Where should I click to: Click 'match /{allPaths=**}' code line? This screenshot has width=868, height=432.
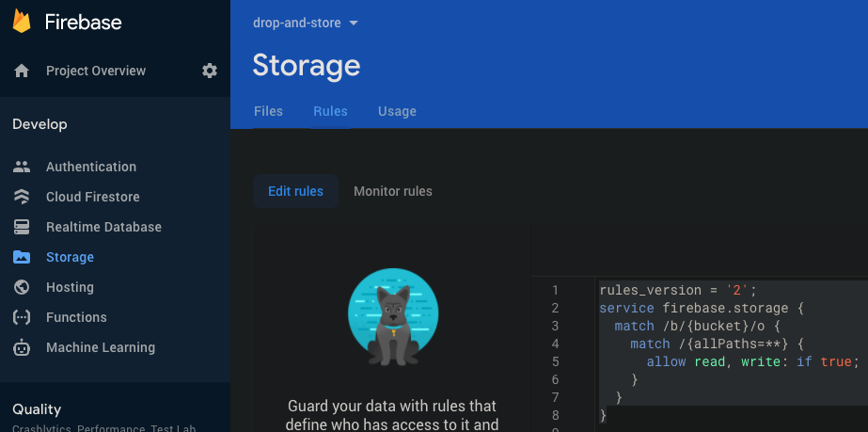coord(717,344)
